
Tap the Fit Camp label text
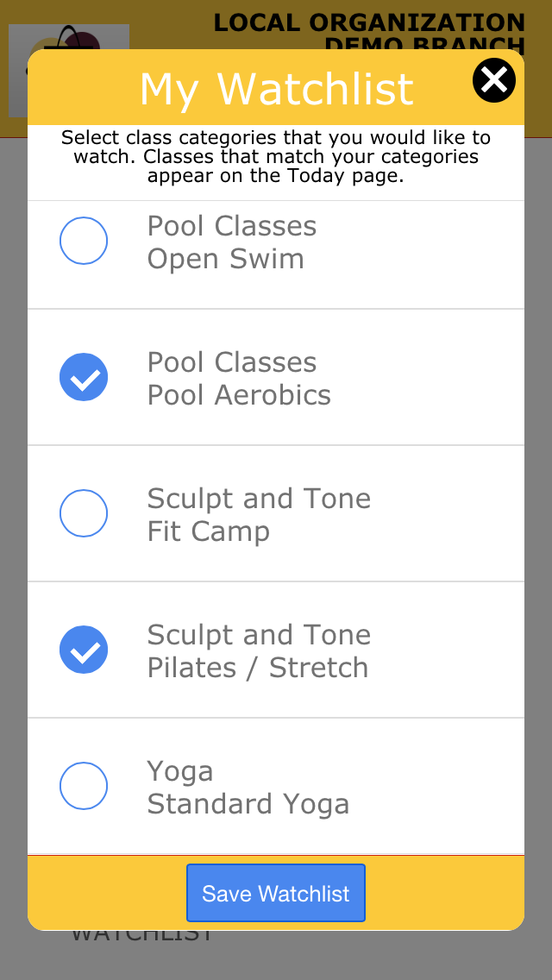pyautogui.click(x=209, y=531)
